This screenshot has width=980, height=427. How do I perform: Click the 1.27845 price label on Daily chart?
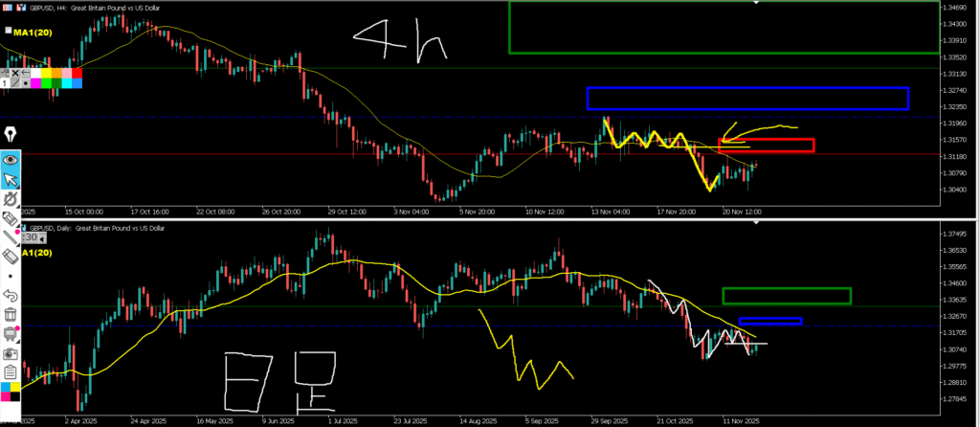[x=956, y=399]
